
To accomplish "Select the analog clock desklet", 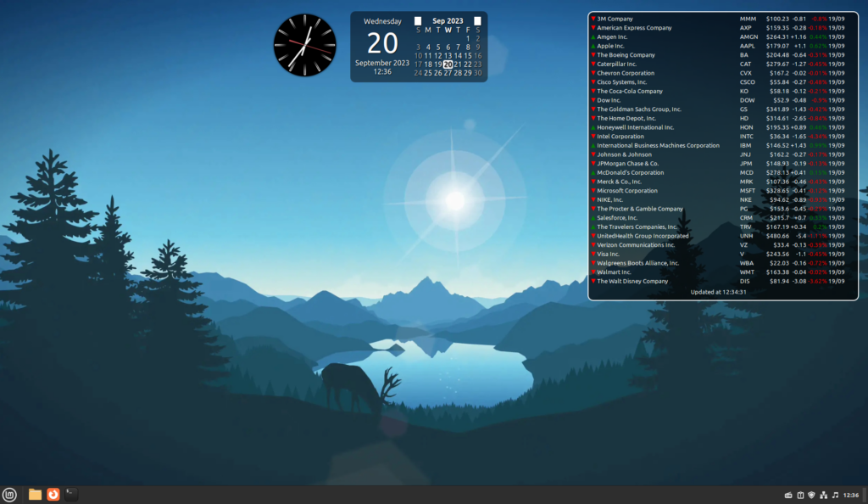I will (304, 45).
